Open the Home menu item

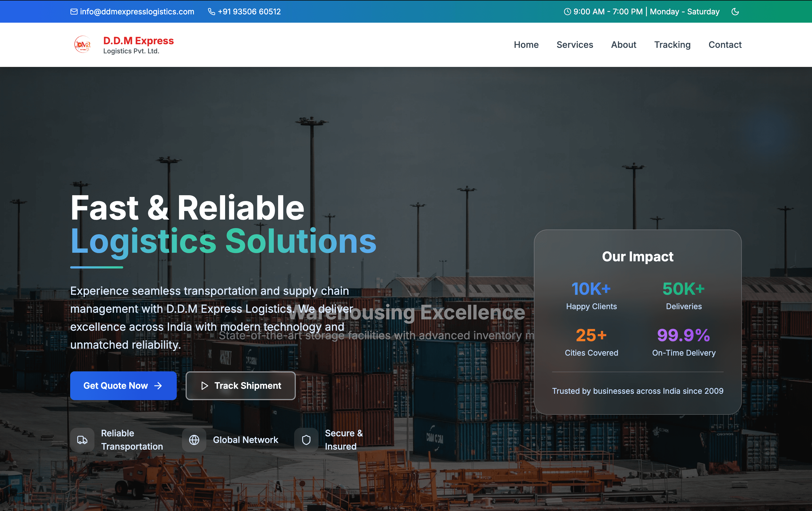pyautogui.click(x=526, y=45)
